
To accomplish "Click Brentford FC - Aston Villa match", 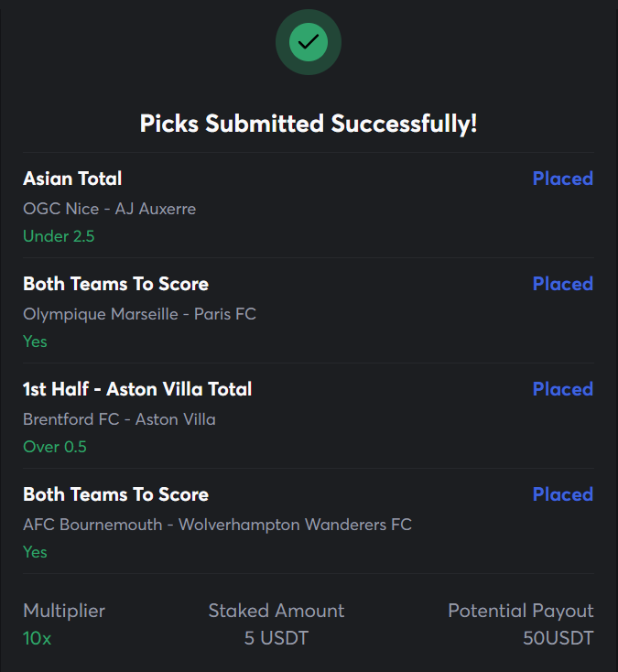I will click(119, 419).
